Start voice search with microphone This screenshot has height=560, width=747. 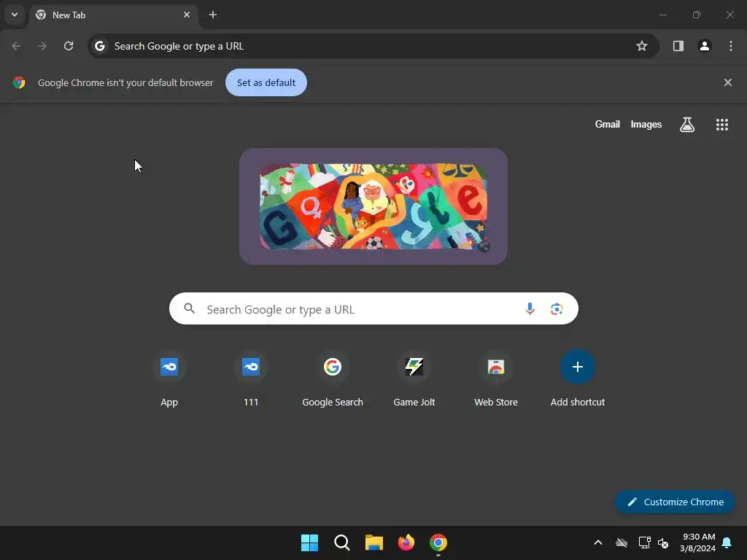(x=530, y=309)
